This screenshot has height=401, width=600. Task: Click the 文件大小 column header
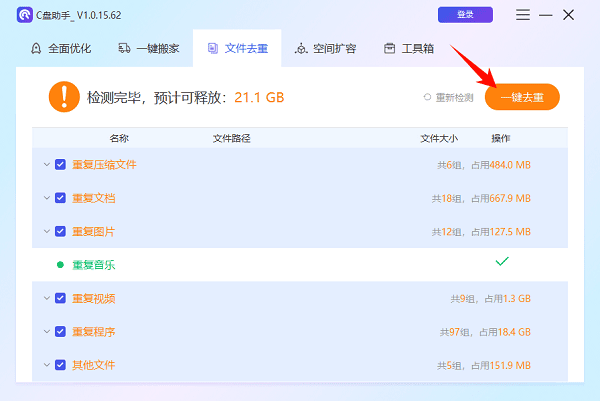point(439,138)
